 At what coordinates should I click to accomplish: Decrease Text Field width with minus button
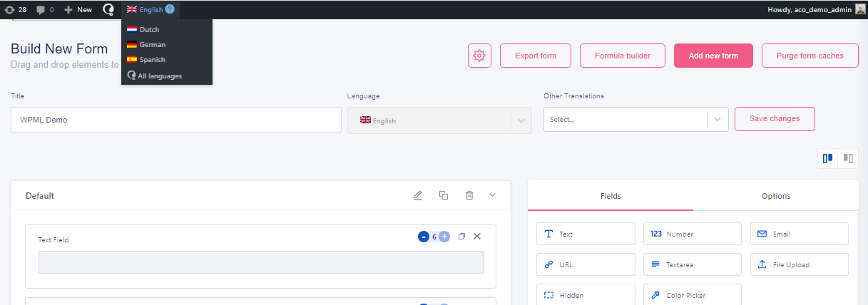click(424, 237)
